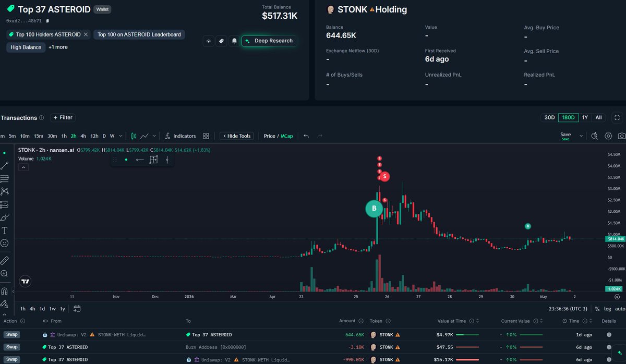626x364 pixels.
Task: Open the indicator templates grid
Action: point(206,136)
